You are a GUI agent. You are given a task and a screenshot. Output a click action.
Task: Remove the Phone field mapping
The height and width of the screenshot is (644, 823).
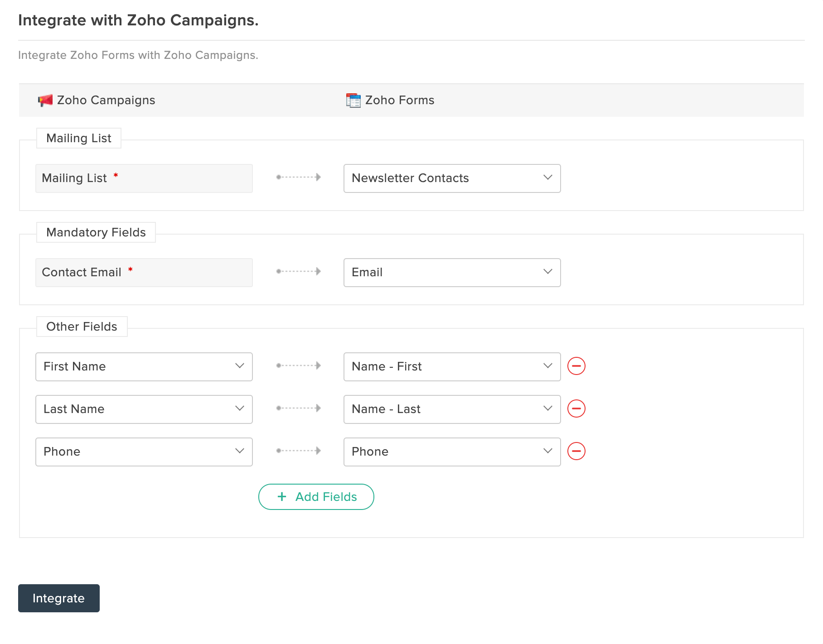tap(576, 451)
